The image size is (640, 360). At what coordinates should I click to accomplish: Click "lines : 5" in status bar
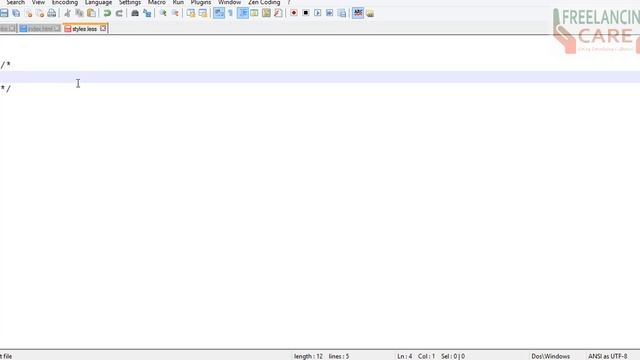(339, 356)
